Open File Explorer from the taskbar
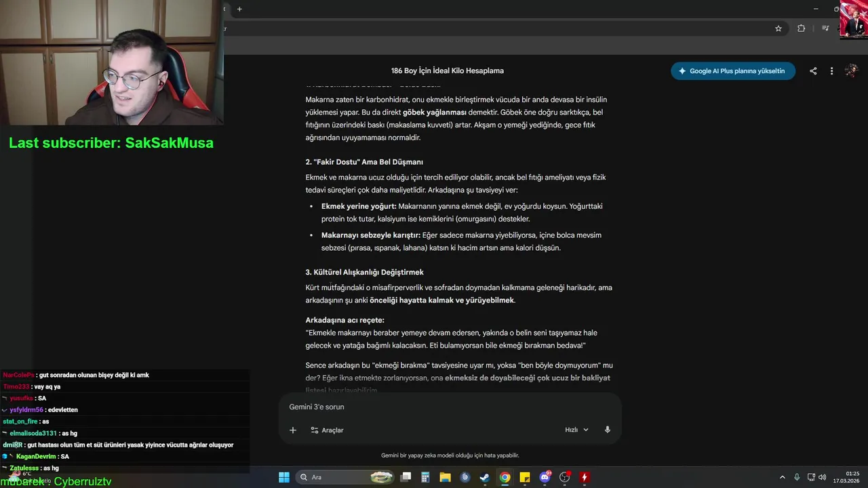Viewport: 868px width, 488px height. pos(445,477)
